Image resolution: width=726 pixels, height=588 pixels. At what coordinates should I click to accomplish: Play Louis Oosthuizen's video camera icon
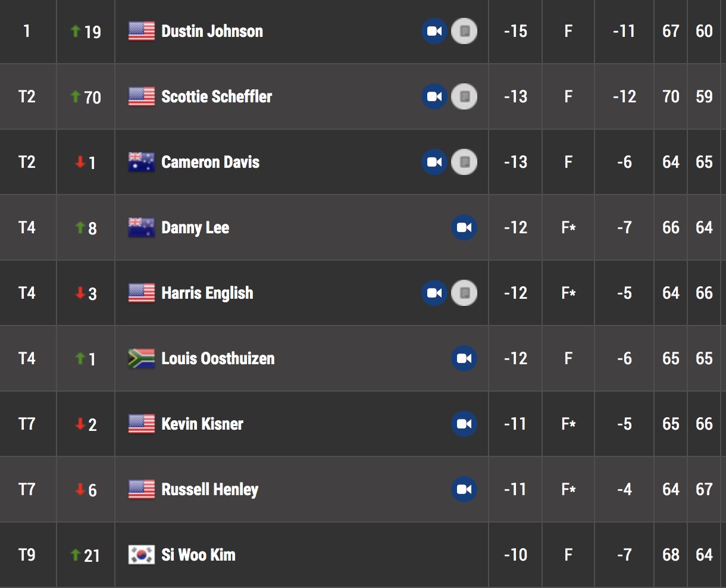464,358
